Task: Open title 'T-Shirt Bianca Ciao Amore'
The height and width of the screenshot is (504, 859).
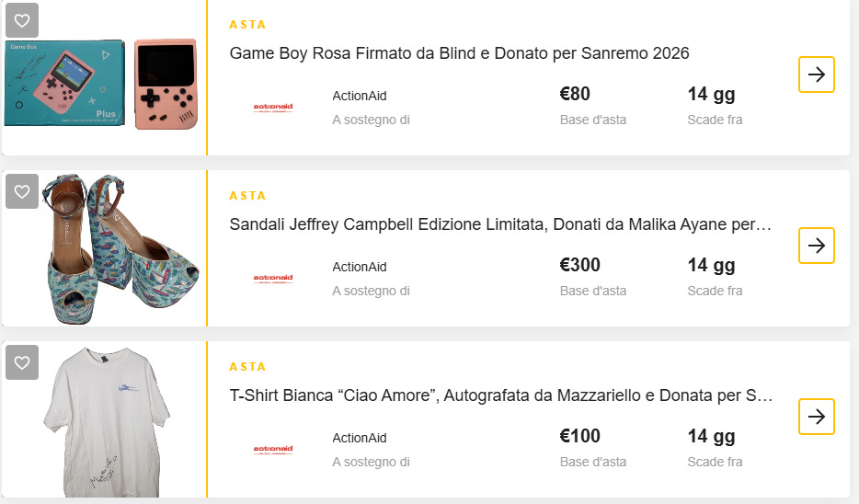Action: (x=500, y=395)
